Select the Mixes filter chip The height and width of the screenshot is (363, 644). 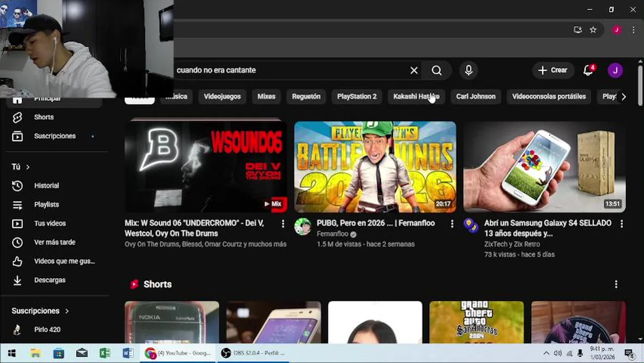[267, 96]
